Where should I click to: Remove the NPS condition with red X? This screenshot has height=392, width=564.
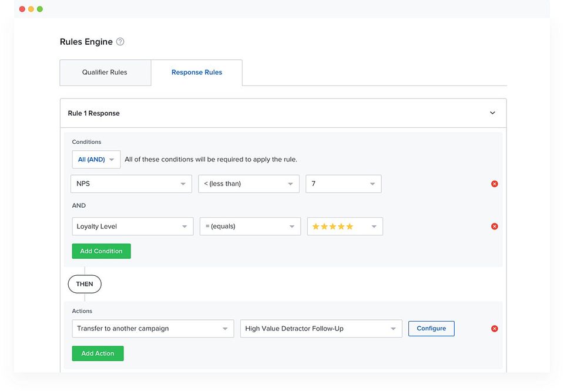click(494, 184)
